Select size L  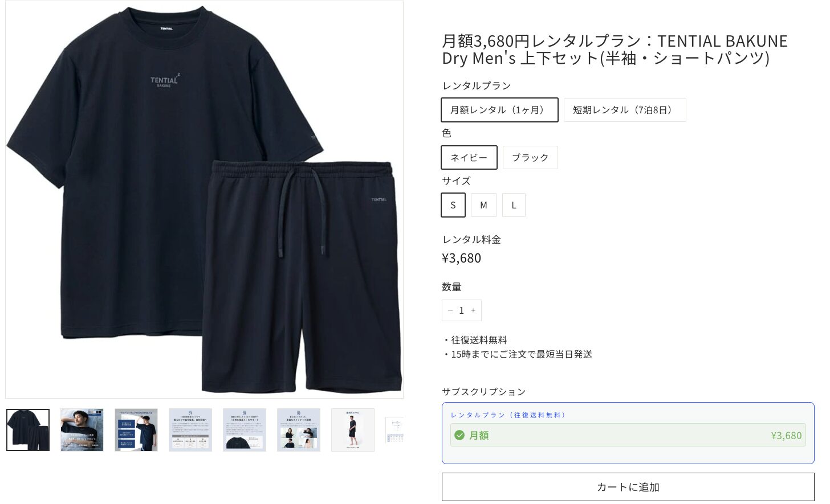coord(514,205)
